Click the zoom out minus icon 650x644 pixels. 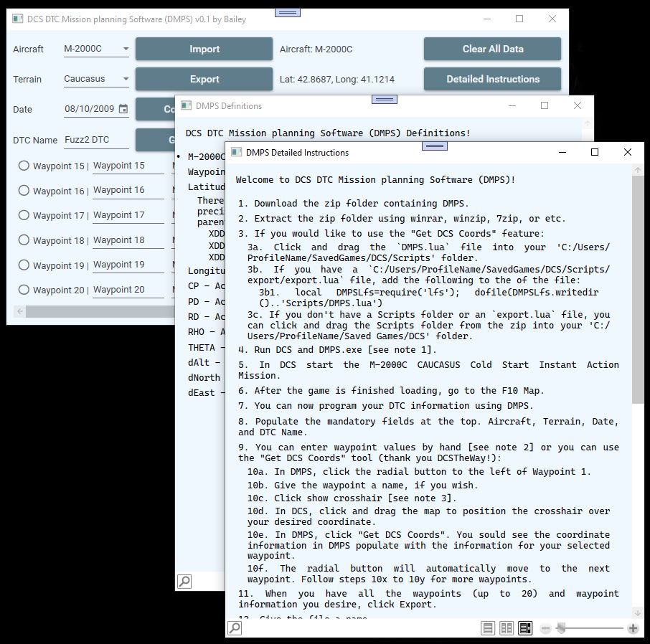point(545,629)
